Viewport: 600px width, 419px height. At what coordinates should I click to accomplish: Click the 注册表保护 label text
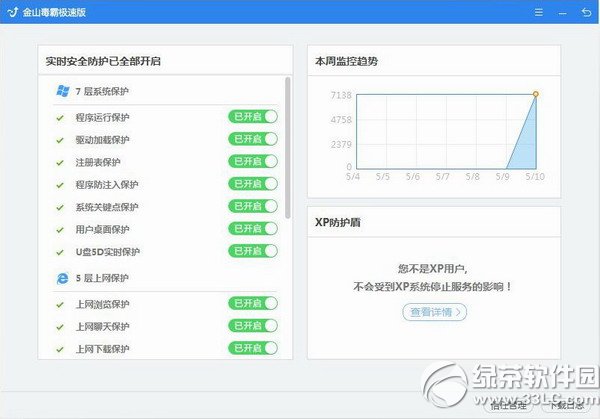[x=98, y=162]
